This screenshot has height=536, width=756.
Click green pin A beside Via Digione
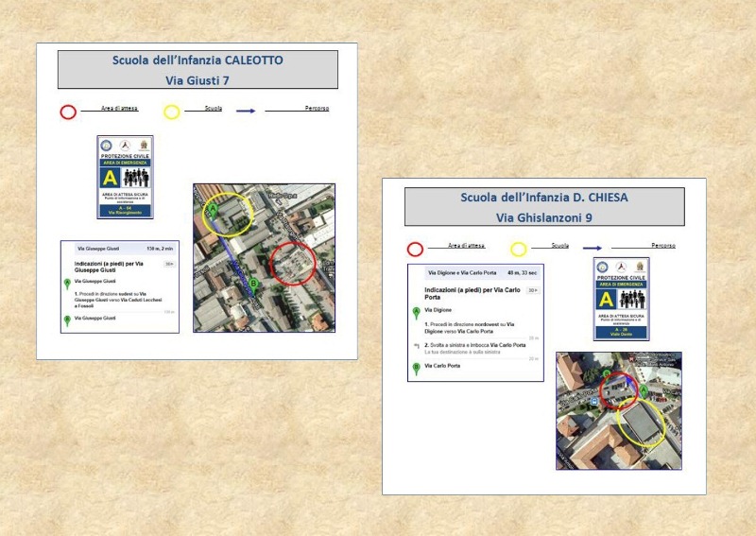click(x=416, y=312)
